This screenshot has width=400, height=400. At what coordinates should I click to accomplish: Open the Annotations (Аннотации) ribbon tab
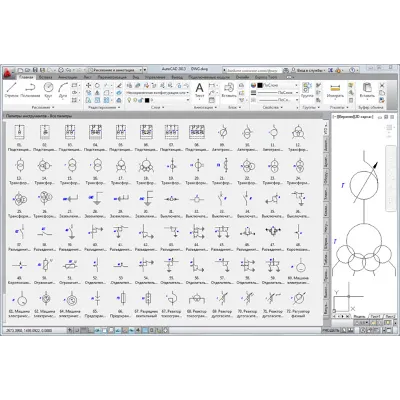pyautogui.click(x=68, y=77)
